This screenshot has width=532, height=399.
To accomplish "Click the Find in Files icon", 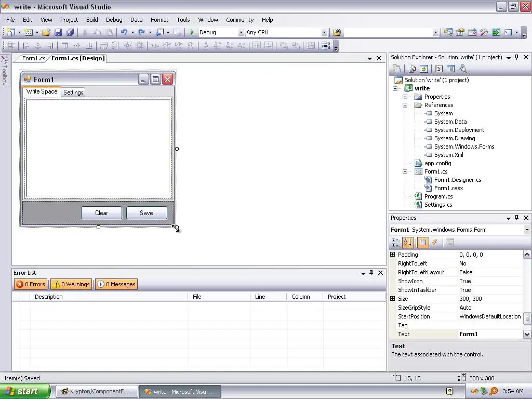I will click(337, 32).
